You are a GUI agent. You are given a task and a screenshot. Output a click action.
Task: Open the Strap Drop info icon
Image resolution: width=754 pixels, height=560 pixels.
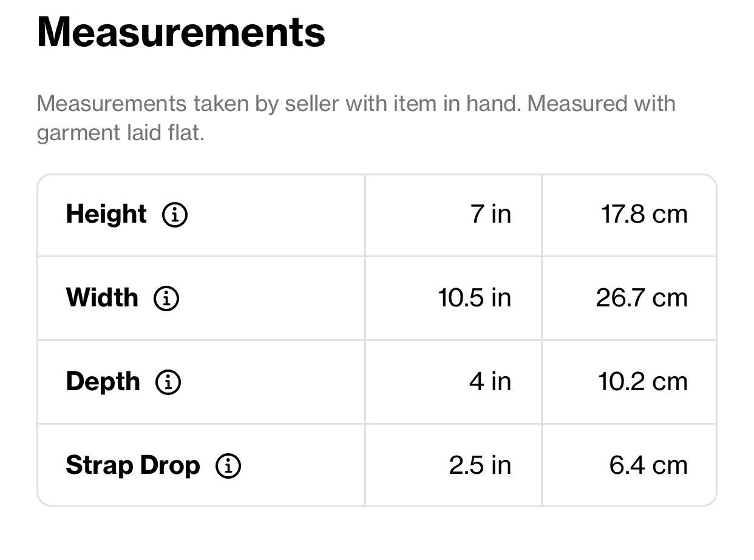pos(228,466)
